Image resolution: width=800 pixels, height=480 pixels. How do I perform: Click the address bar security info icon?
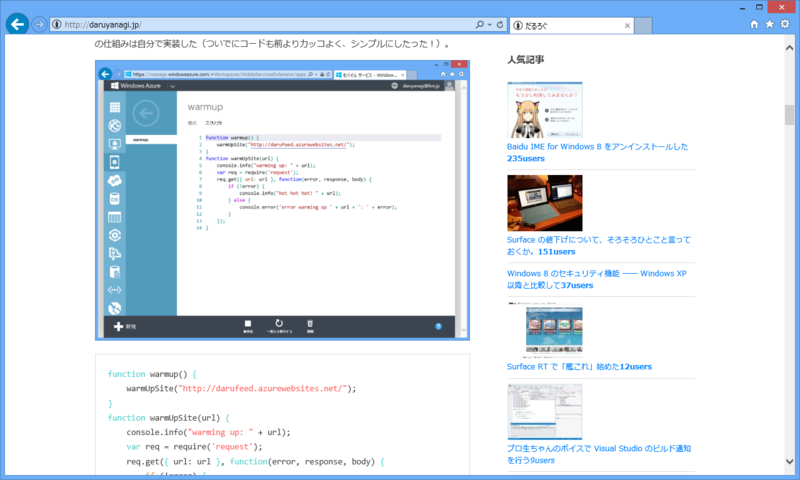pyautogui.click(x=57, y=24)
